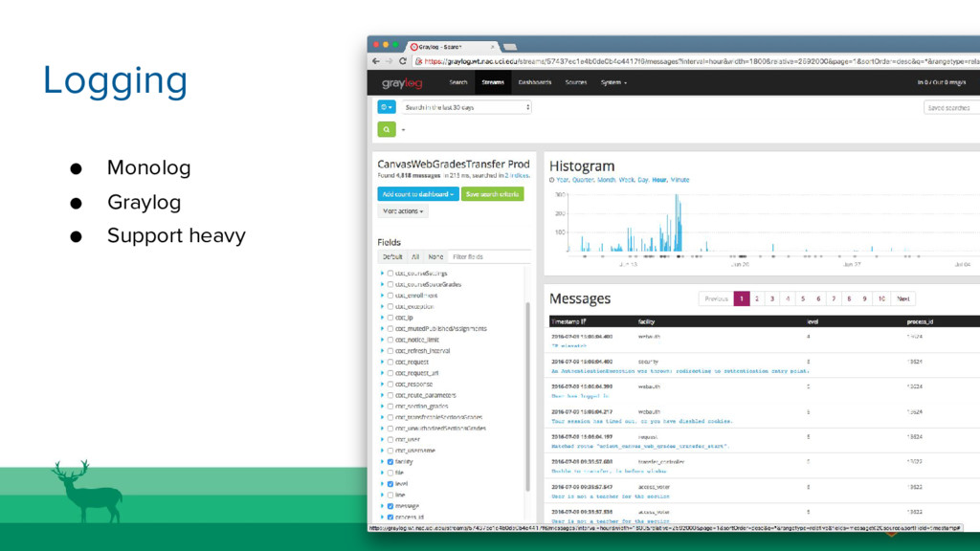Open the blue time range selector button

387,107
